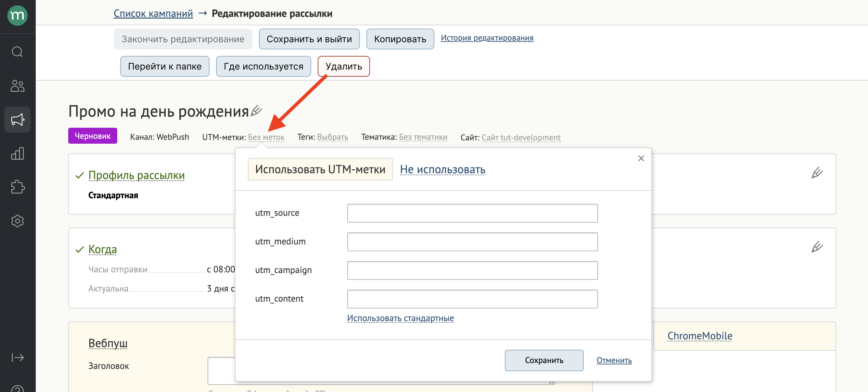
Task: Click the Удалить button
Action: (x=344, y=66)
